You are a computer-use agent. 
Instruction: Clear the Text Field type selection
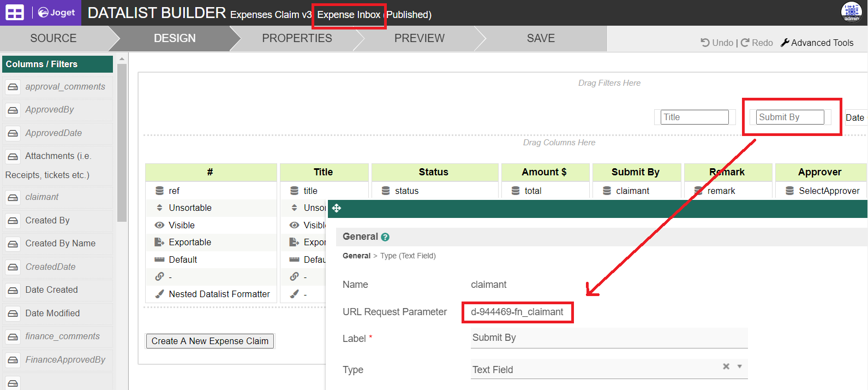click(726, 367)
